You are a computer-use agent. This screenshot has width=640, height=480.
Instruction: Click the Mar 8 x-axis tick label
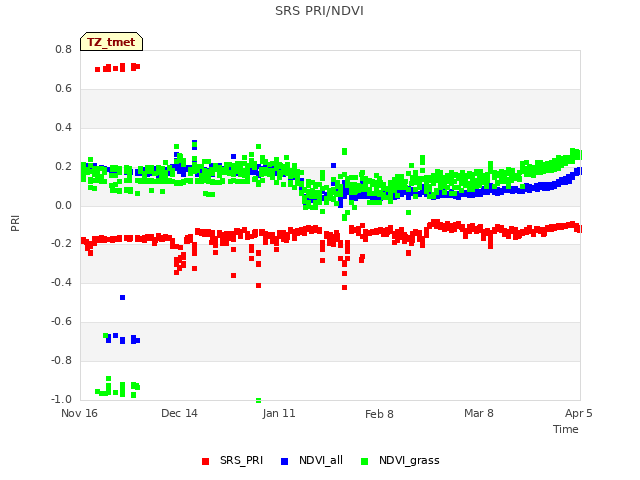click(x=479, y=413)
